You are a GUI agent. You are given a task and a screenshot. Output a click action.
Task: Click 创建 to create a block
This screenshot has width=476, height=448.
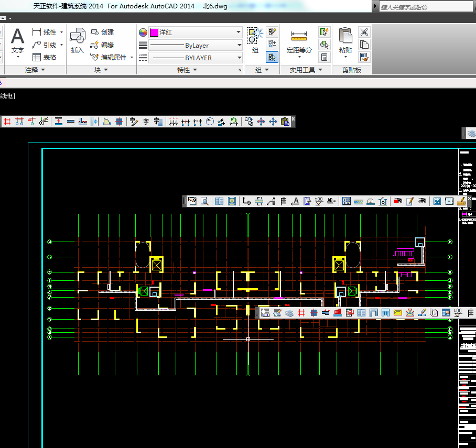click(102, 32)
